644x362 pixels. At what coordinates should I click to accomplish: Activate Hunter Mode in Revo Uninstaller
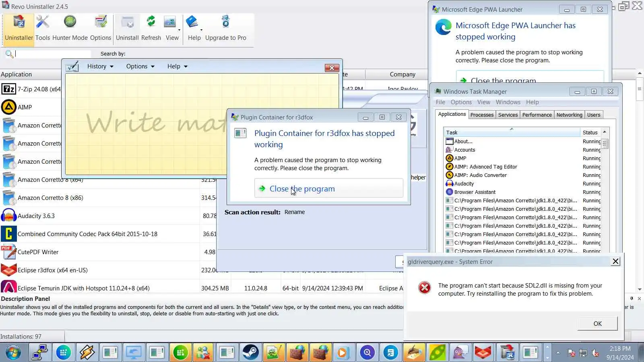[70, 28]
